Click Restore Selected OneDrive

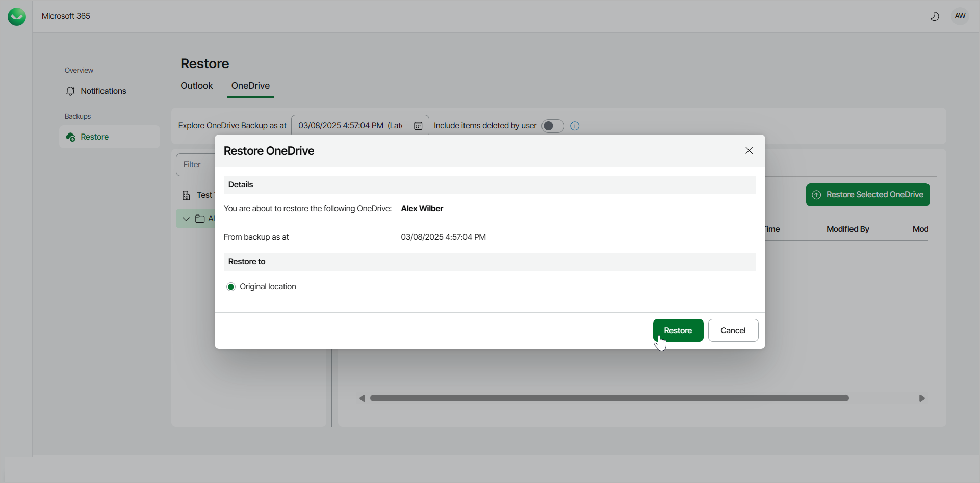click(x=867, y=195)
